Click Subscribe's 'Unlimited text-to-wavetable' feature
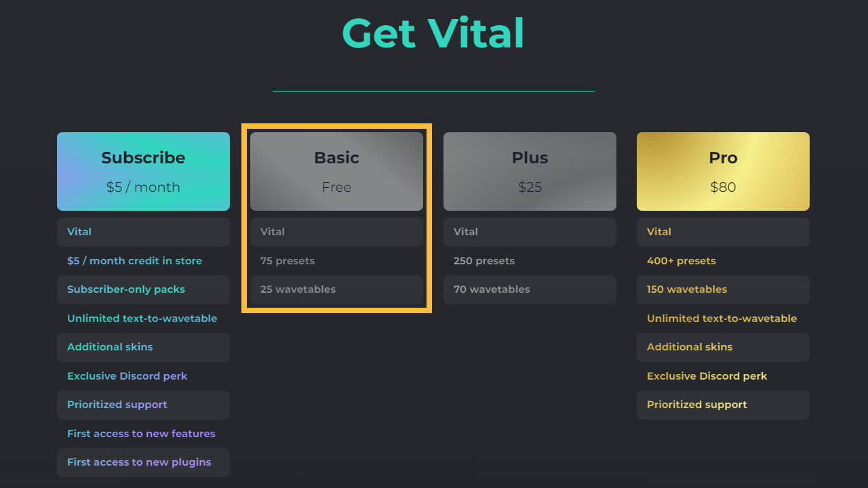 tap(143, 319)
